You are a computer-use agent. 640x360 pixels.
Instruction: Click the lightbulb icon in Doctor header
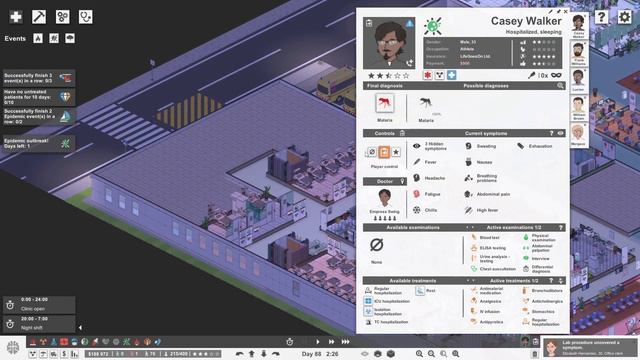coord(402,181)
